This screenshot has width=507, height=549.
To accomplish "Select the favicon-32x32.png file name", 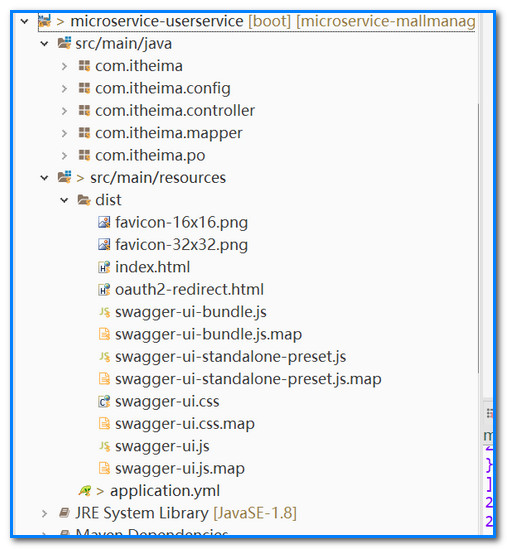I will (x=181, y=245).
